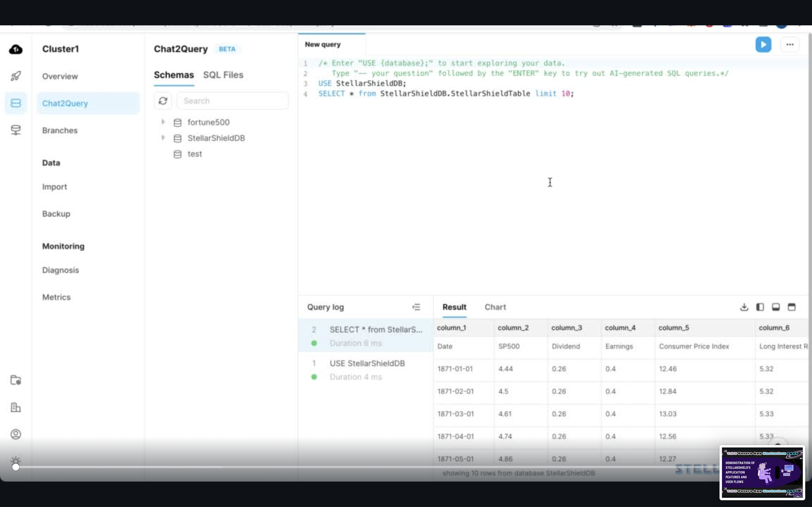The image size is (812, 507).
Task: Switch to the SQL Files tab
Action: click(x=223, y=75)
